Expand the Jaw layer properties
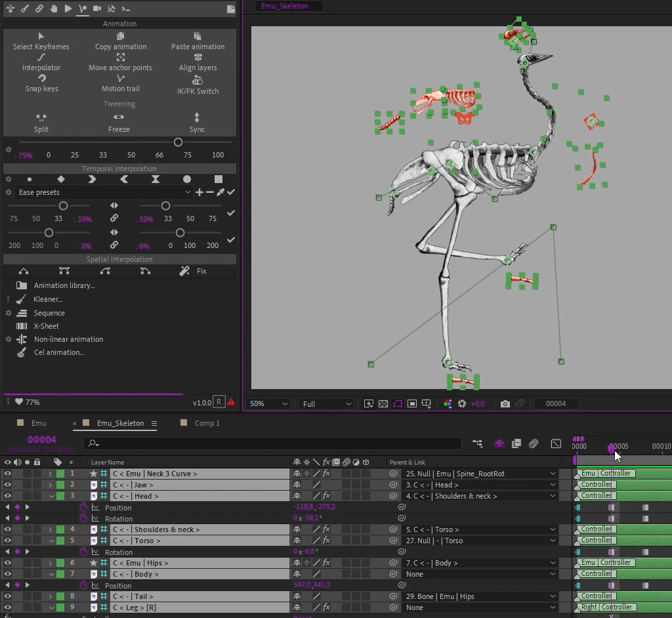Image resolution: width=672 pixels, height=618 pixels. pyautogui.click(x=50, y=485)
